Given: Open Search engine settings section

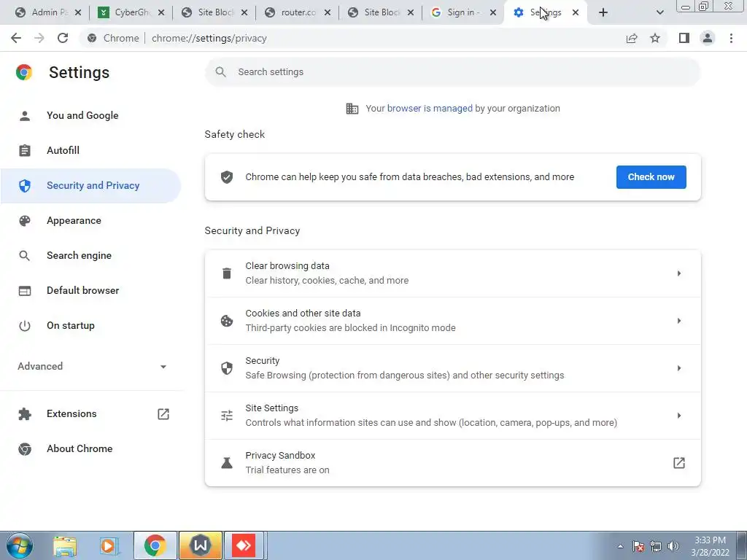Looking at the screenshot, I should pyautogui.click(x=79, y=255).
